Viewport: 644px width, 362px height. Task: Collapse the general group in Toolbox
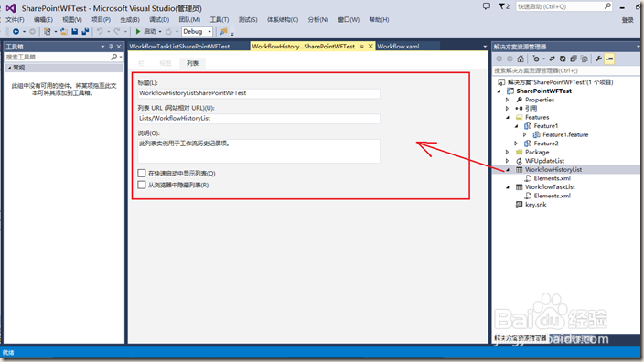pyautogui.click(x=9, y=68)
